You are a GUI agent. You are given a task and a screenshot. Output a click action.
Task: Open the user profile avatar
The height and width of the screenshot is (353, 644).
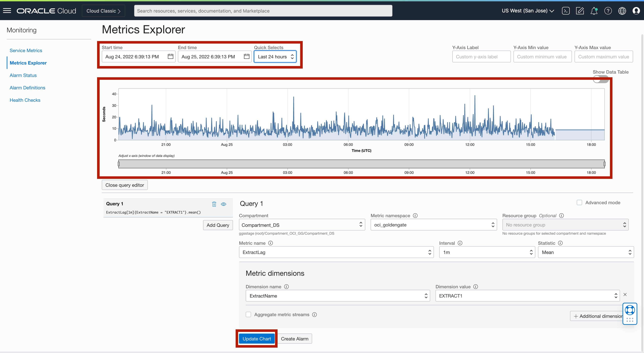coord(636,11)
